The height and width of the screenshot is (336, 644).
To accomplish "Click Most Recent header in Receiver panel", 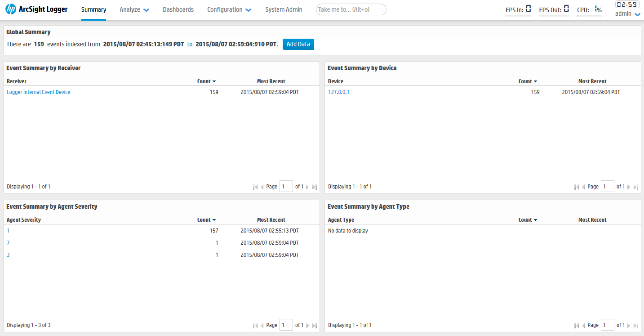I will click(x=271, y=81).
